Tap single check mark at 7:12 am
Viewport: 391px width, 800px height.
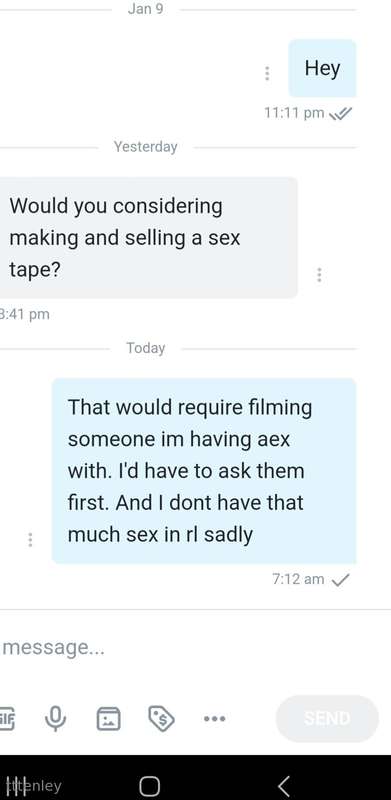(340, 580)
